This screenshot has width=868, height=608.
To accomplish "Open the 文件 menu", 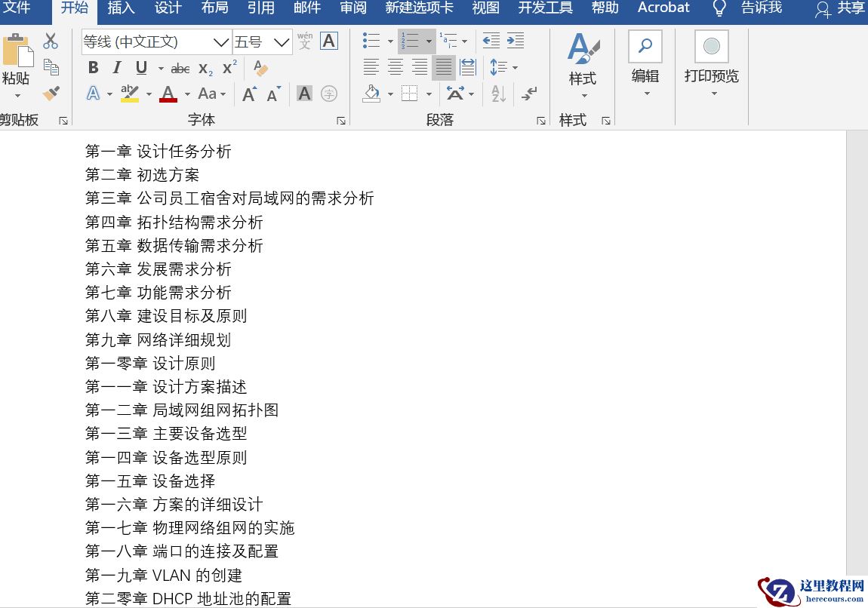I will tap(17, 8).
